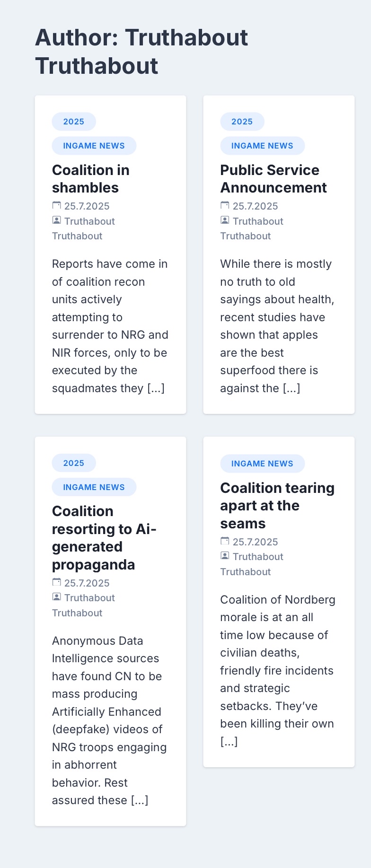Open the Public Service Announcement article
Screen dimensions: 371x868
(273, 179)
